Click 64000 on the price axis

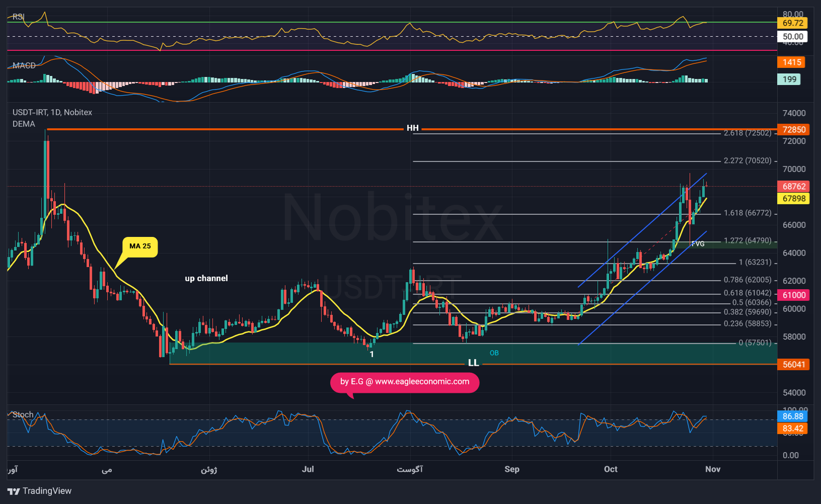(794, 253)
